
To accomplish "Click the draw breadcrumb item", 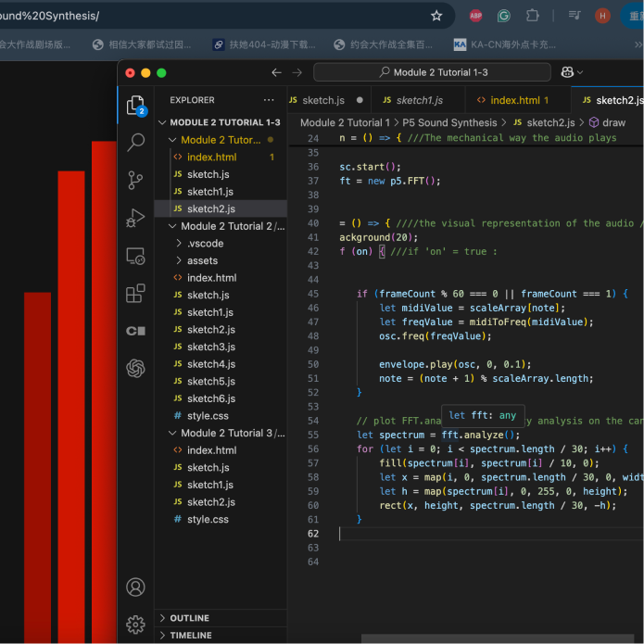I will coord(608,122).
